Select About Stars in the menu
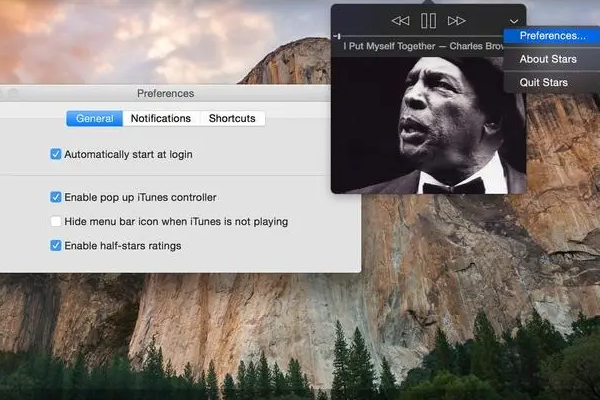Viewport: 600px width, 400px height. 548,59
